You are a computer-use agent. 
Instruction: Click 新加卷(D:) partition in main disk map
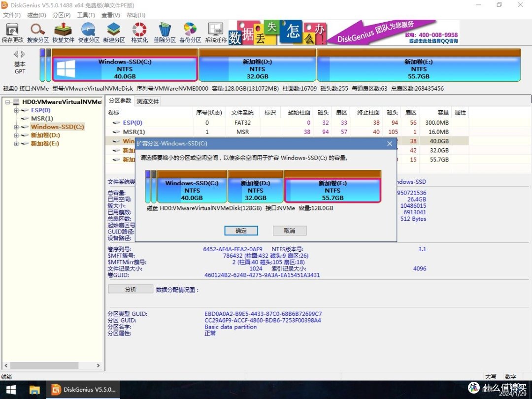tap(258, 66)
